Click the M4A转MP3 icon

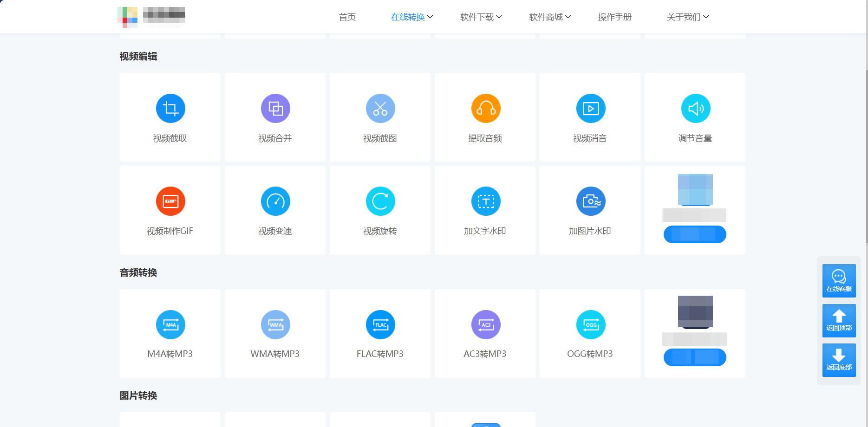[170, 325]
